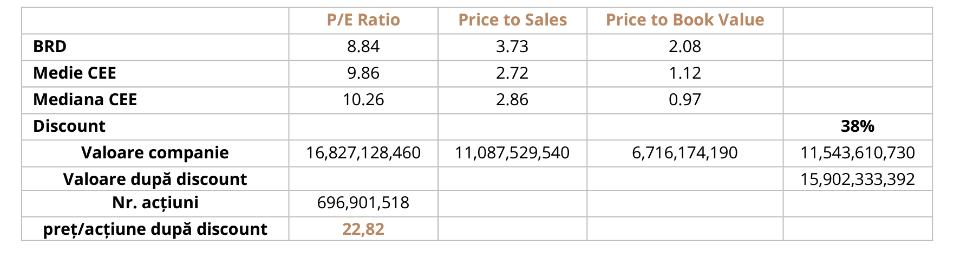Click the BRD row label

click(x=50, y=47)
